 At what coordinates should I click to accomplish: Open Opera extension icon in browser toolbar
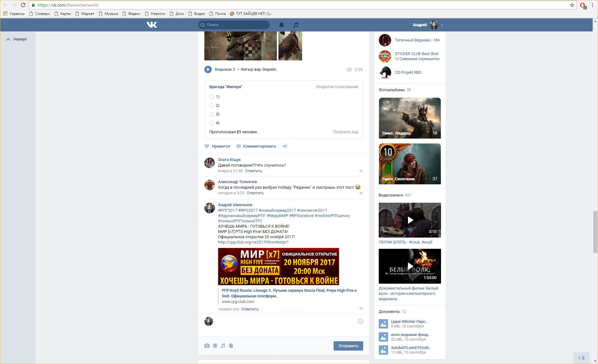(x=582, y=5)
